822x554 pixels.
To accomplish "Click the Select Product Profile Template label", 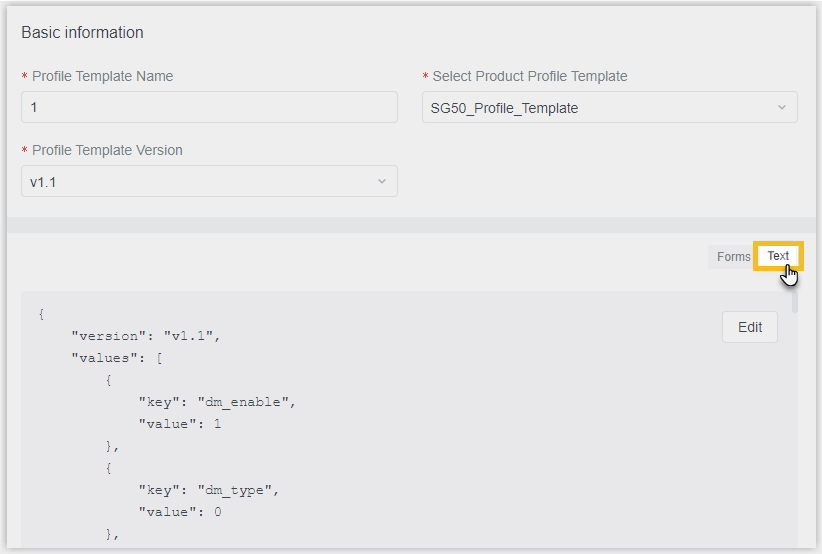I will click(530, 77).
